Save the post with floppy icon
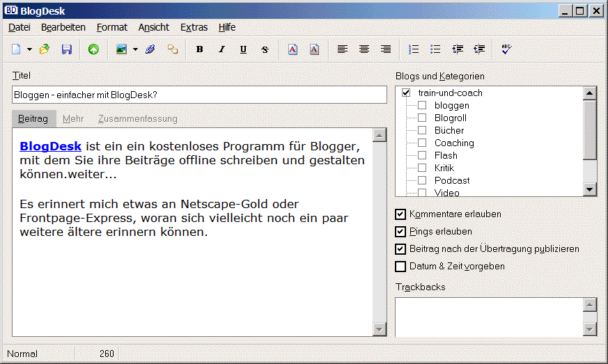The height and width of the screenshot is (364, 608). pos(67,49)
